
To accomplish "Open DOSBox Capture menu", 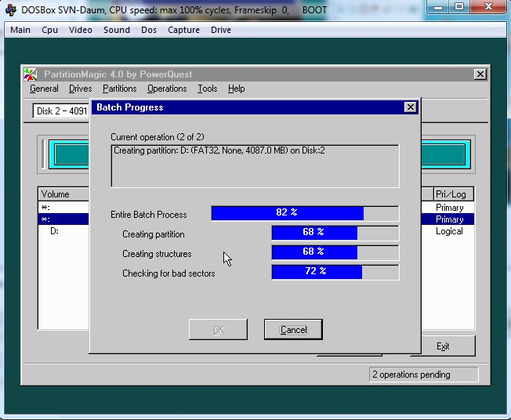I will pyautogui.click(x=183, y=30).
